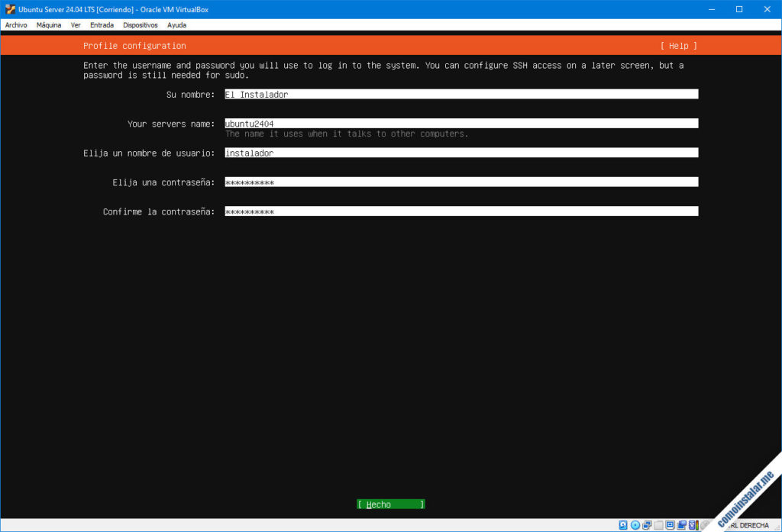Open the Entrada menu

click(x=102, y=25)
